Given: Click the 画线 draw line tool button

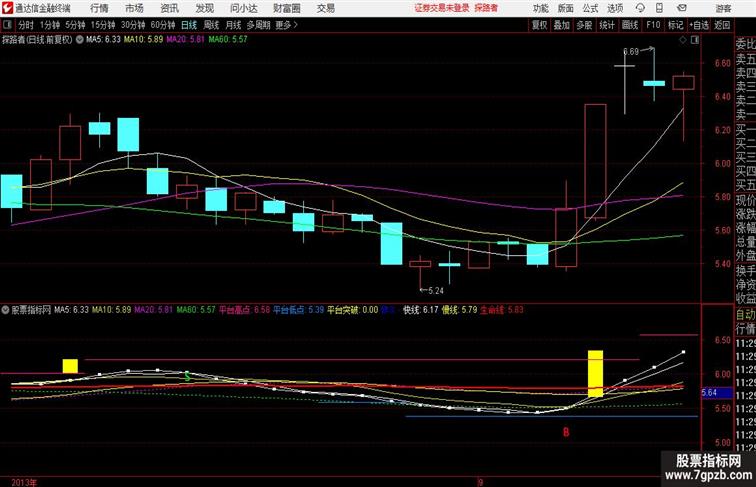Looking at the screenshot, I should click(630, 25).
